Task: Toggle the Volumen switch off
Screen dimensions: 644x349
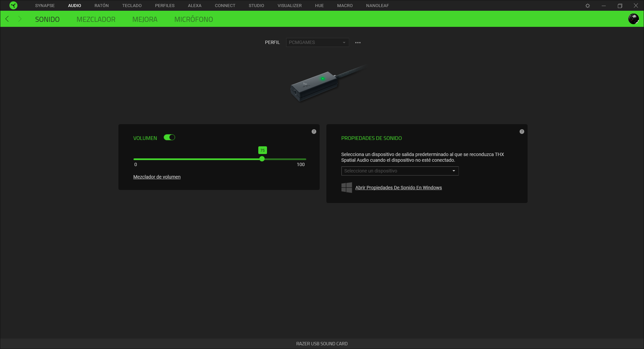Action: [x=169, y=138]
